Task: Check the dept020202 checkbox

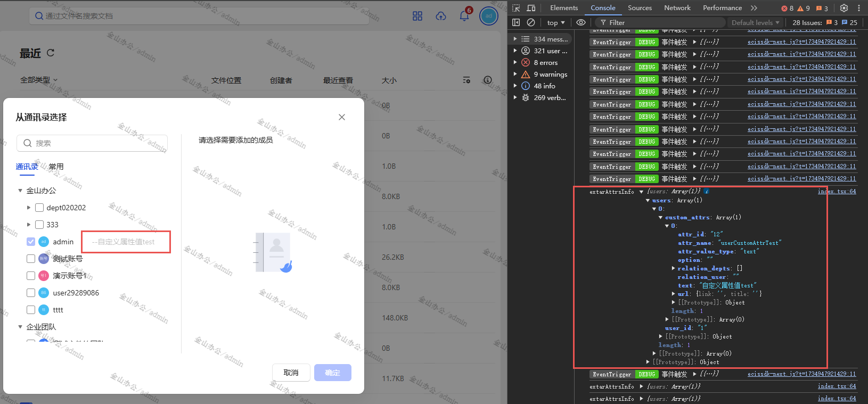Action: point(39,208)
